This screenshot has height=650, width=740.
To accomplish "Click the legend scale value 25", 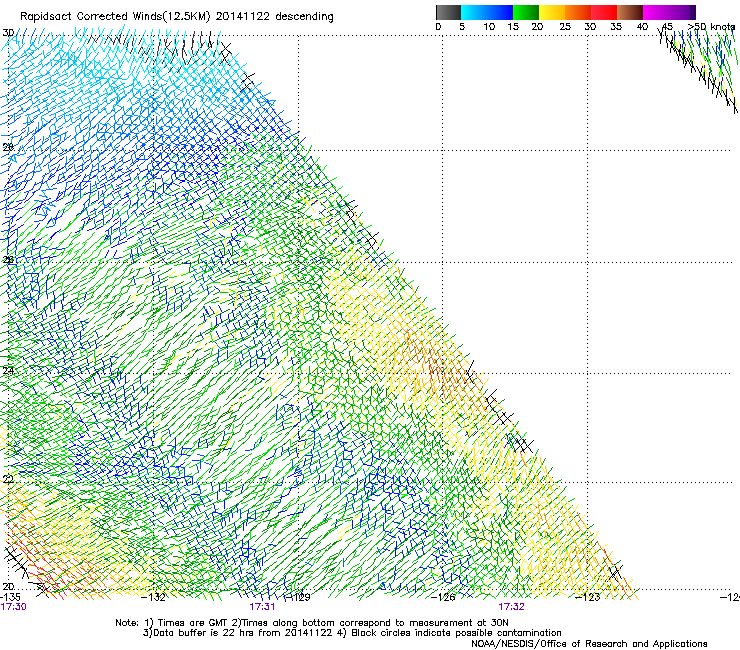I will pos(564,26).
